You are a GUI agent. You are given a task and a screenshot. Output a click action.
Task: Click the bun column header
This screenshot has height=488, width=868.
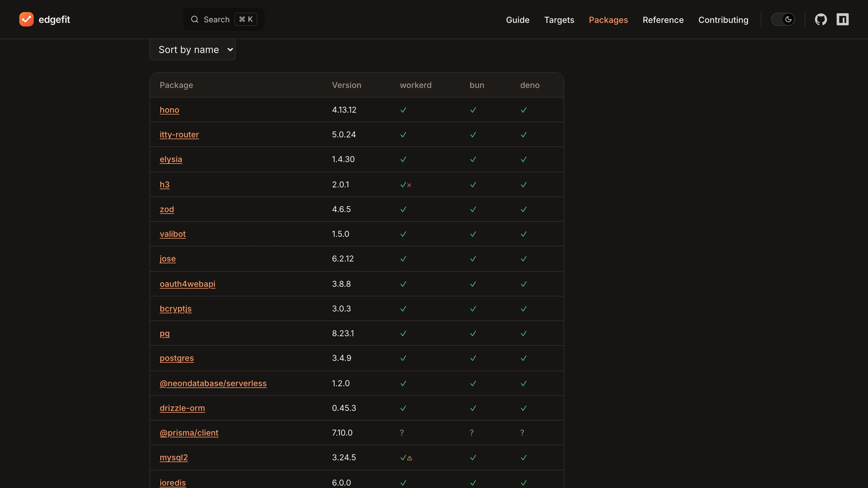click(x=477, y=85)
